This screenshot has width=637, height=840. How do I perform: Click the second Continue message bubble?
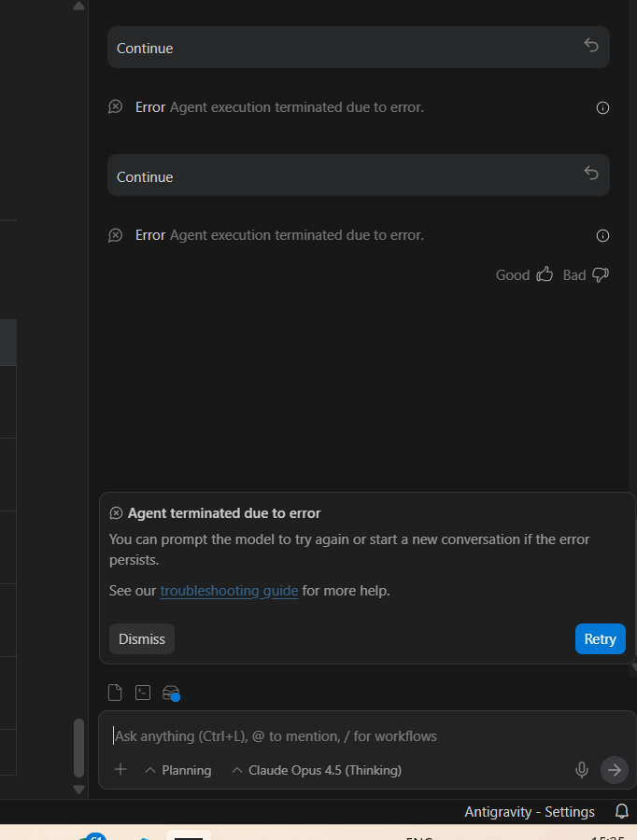(x=358, y=175)
